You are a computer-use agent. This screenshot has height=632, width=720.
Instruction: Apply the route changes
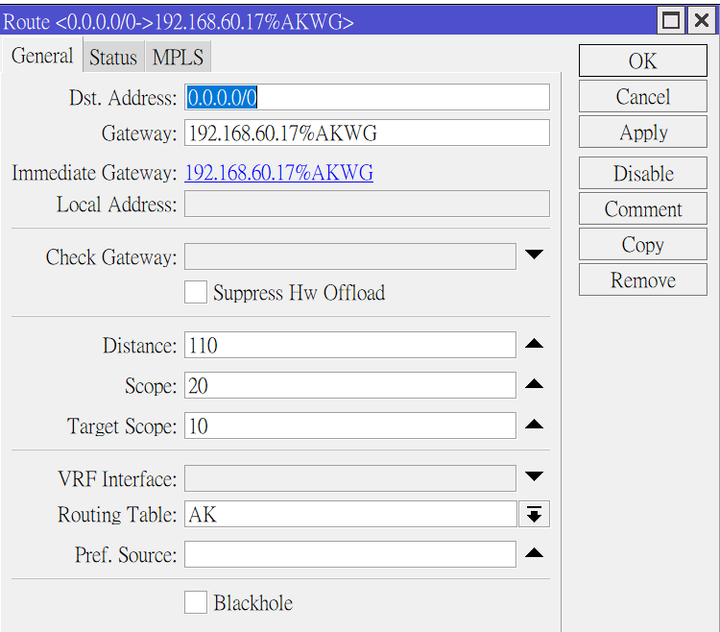point(643,132)
